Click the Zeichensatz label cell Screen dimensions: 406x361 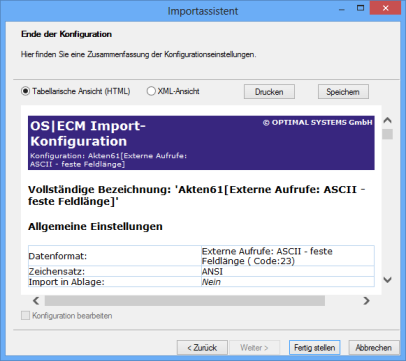tap(115, 271)
